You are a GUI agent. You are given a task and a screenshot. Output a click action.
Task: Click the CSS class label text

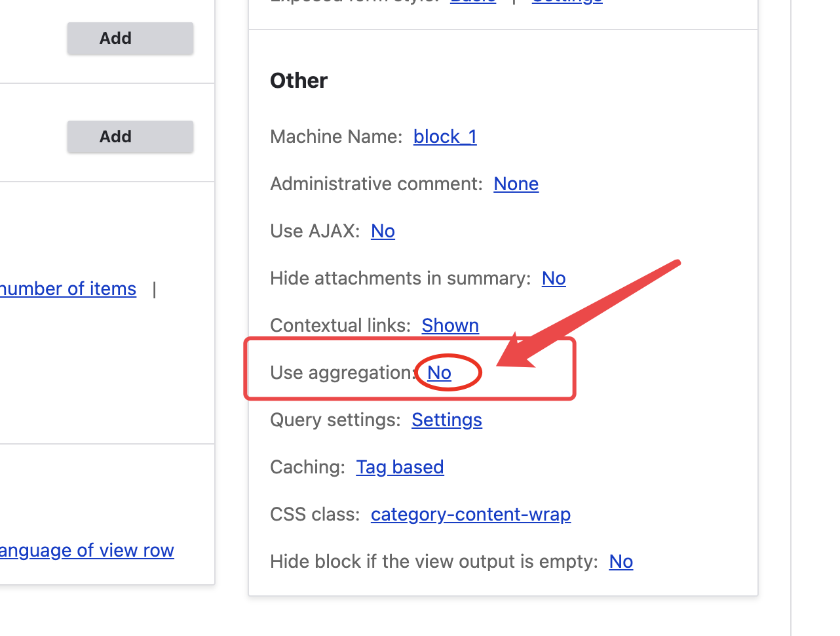(x=315, y=514)
